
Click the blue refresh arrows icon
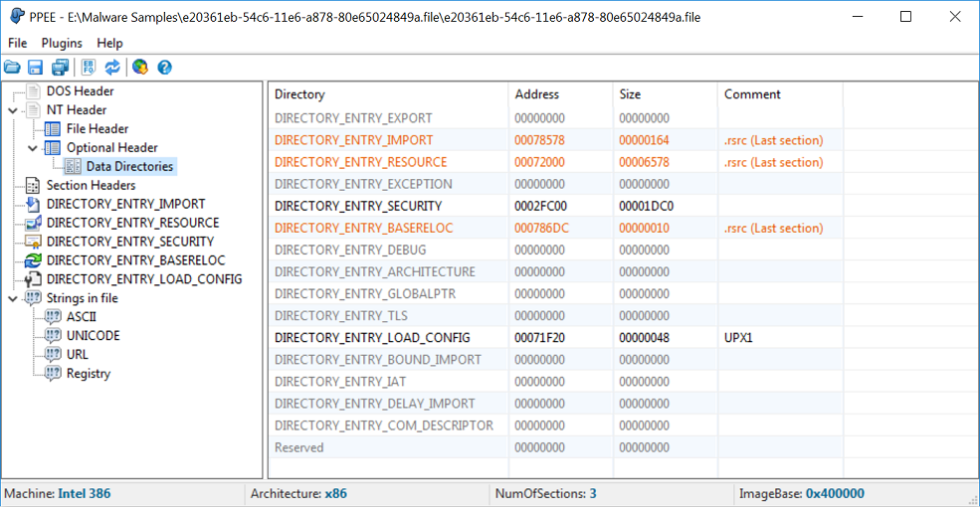[x=111, y=67]
